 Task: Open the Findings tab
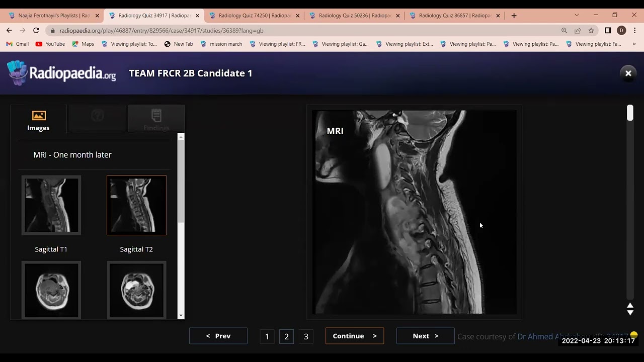click(x=156, y=120)
